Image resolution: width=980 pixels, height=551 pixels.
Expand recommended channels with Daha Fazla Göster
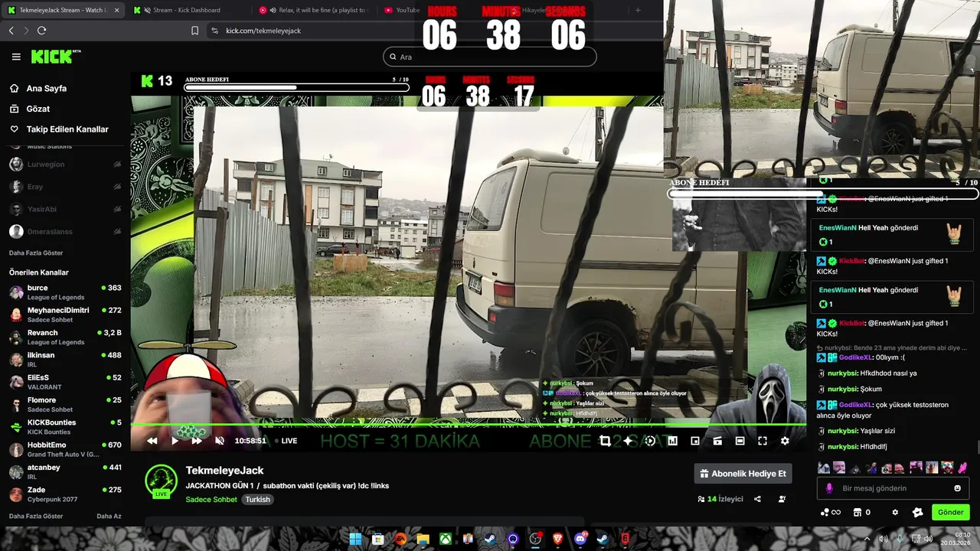[x=36, y=516]
